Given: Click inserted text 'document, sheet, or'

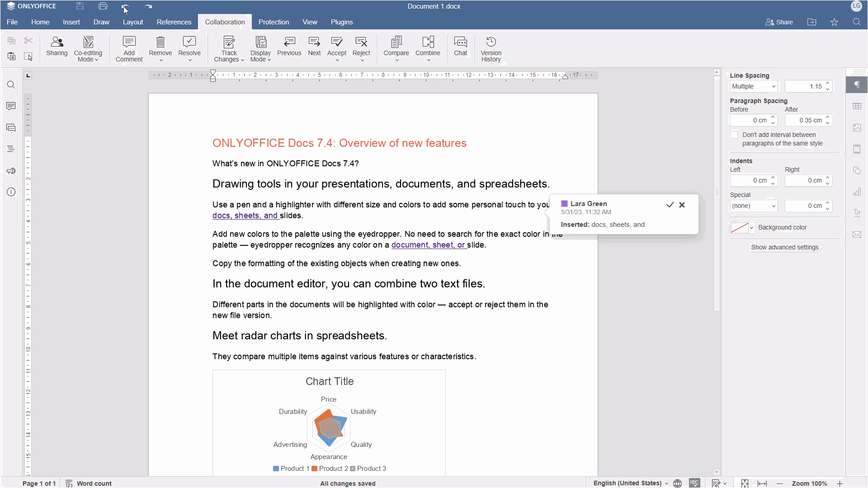Looking at the screenshot, I should (428, 245).
